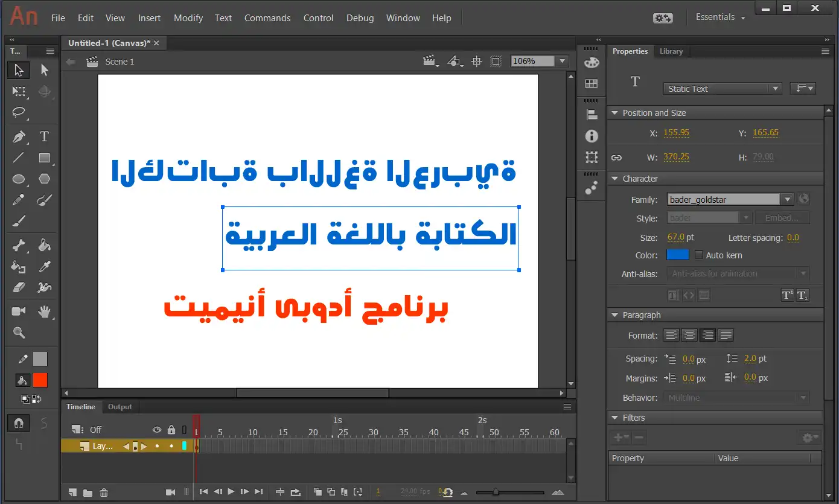Select the Ink Bottle tool

click(x=19, y=267)
